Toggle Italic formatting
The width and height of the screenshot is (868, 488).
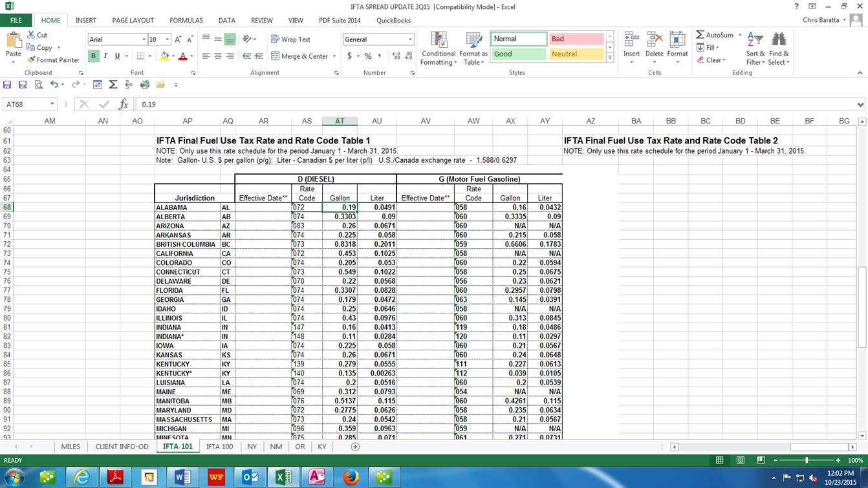pyautogui.click(x=105, y=56)
